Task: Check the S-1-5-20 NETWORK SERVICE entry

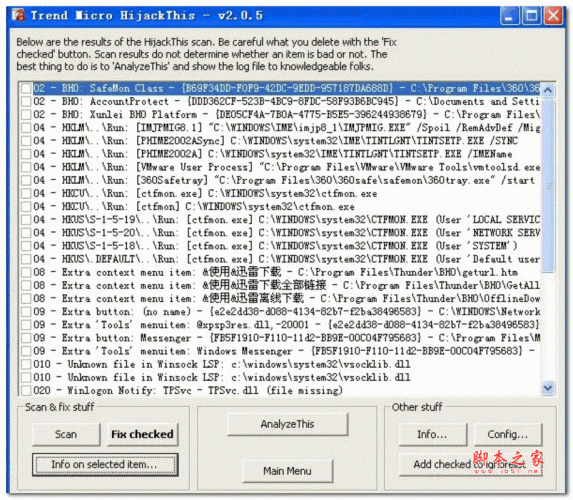Action: 26,233
